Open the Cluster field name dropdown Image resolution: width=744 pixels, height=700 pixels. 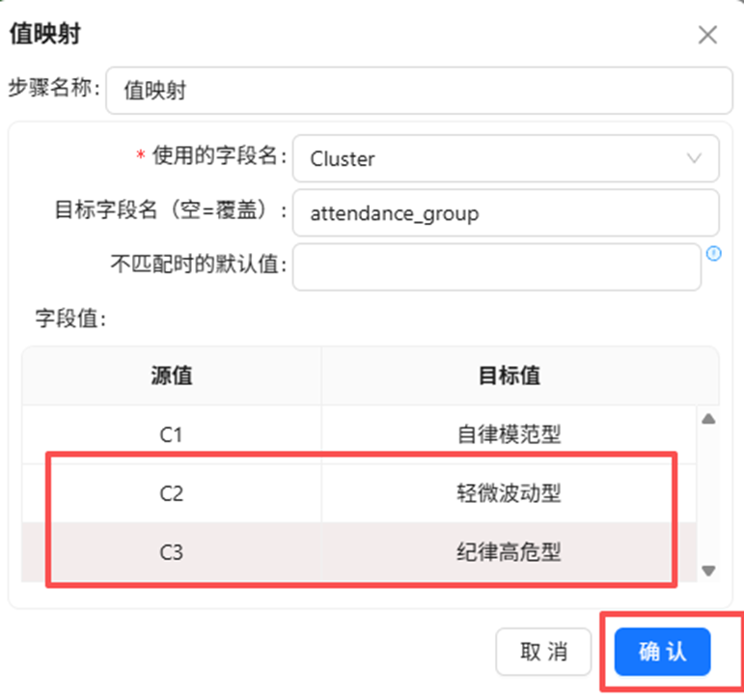pos(506,158)
